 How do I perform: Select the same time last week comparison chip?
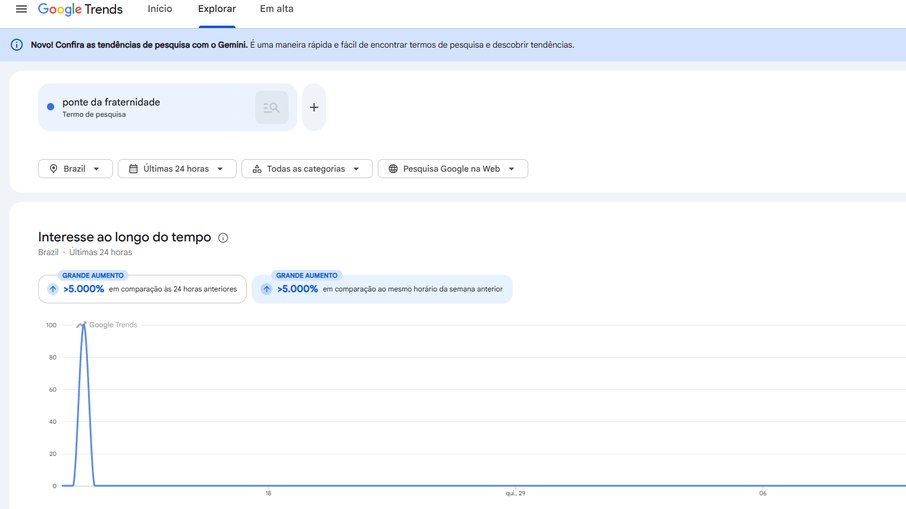[382, 288]
